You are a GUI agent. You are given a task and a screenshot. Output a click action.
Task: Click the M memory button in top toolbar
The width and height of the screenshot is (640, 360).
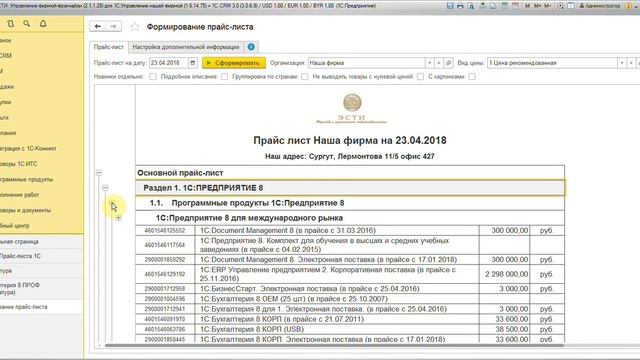pos(527,6)
